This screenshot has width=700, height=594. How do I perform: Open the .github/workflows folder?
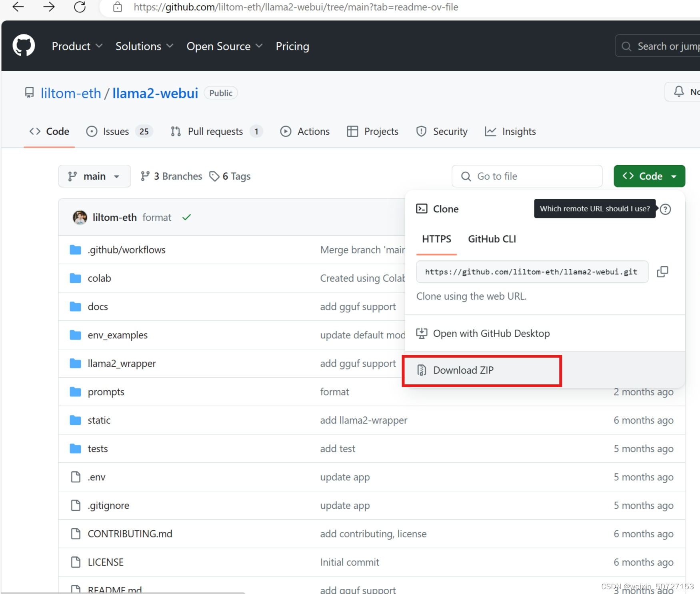(126, 250)
